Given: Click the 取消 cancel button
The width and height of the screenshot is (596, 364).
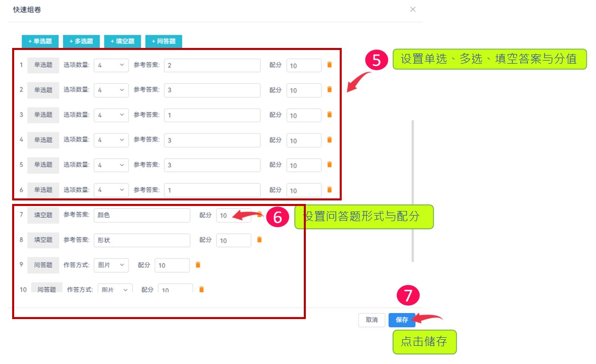Looking at the screenshot, I should tap(372, 320).
